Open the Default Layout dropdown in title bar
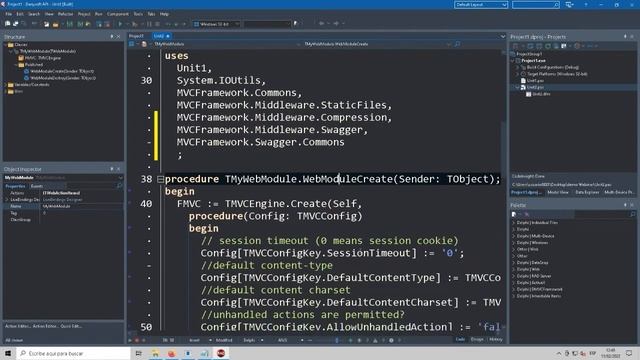 tap(481, 4)
